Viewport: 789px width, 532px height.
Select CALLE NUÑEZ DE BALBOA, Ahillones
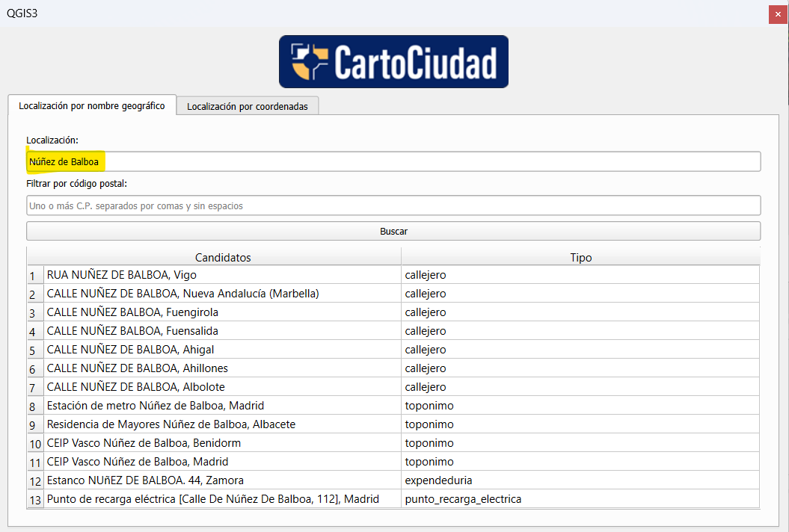pyautogui.click(x=222, y=368)
